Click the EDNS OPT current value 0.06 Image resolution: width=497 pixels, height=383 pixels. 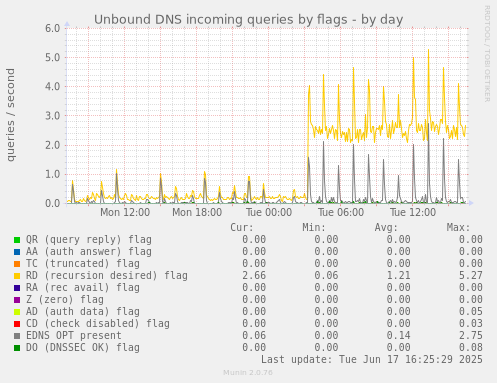pos(254,336)
